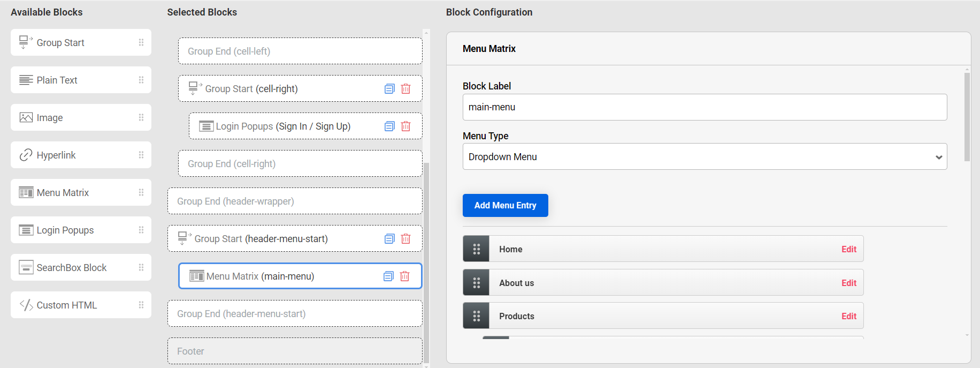This screenshot has height=368, width=980.
Task: Click grip dots on Custom HTML block
Action: pyautogui.click(x=141, y=305)
